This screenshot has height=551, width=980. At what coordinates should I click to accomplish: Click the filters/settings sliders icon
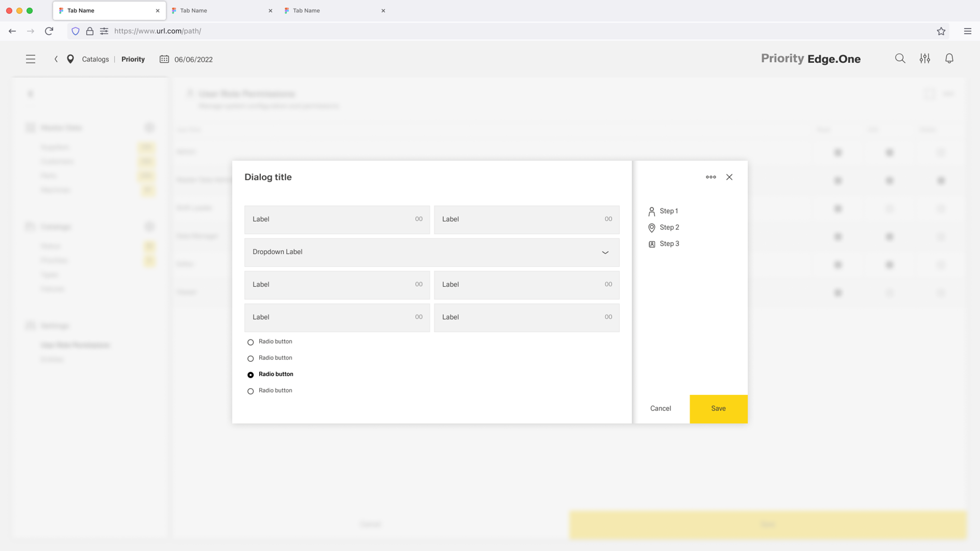pos(925,59)
